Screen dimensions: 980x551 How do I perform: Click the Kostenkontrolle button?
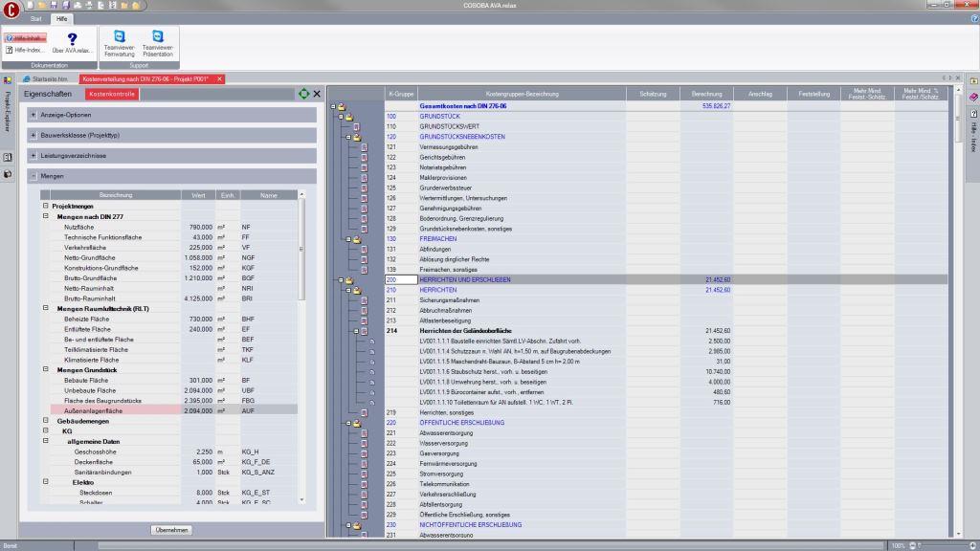coord(113,94)
